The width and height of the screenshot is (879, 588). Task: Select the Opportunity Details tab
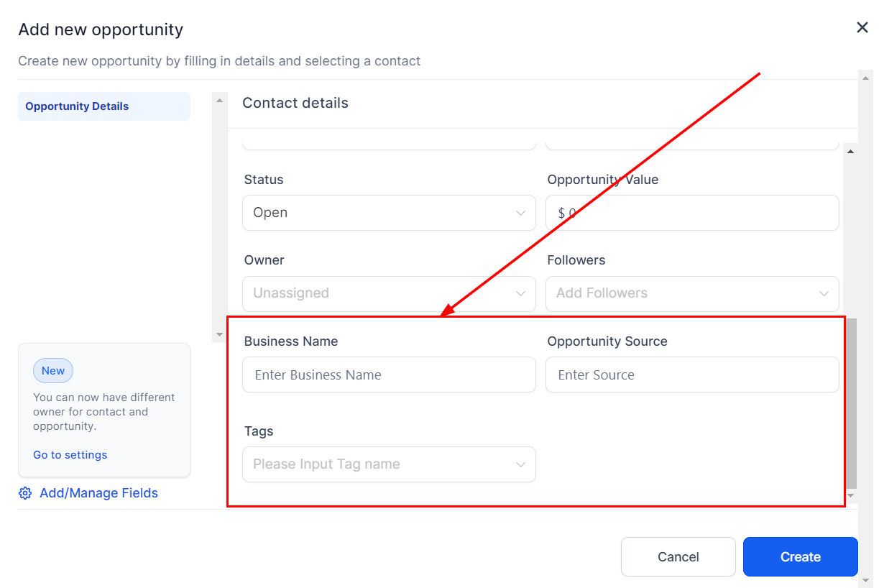tap(103, 106)
